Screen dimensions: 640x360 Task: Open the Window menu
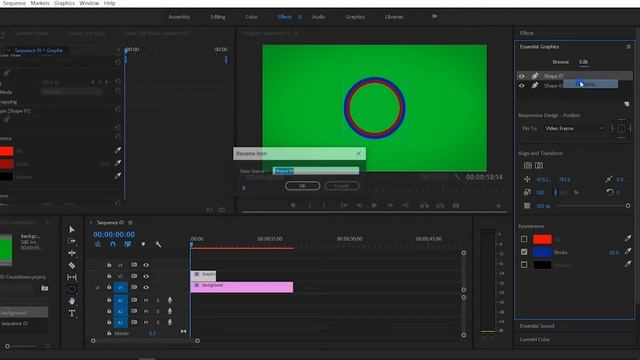tap(89, 3)
